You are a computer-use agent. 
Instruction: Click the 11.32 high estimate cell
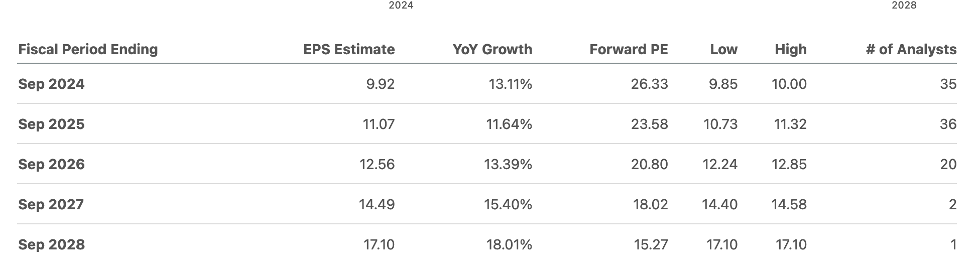pyautogui.click(x=790, y=124)
